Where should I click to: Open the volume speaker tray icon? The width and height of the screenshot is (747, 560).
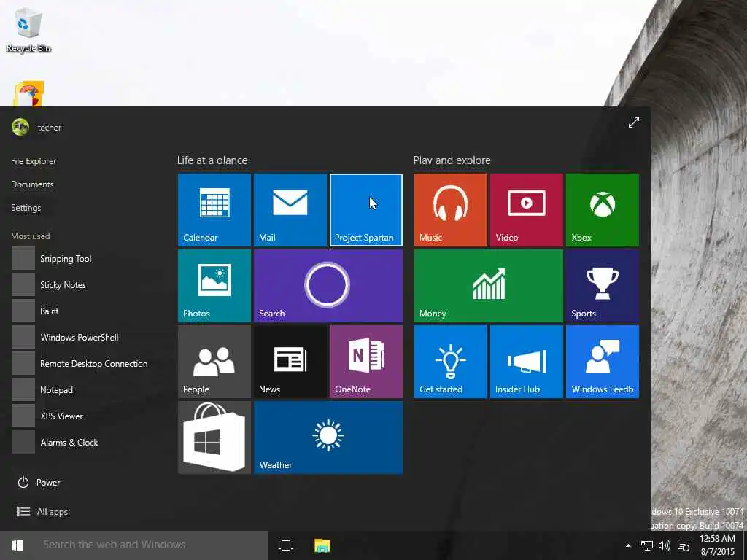(664, 545)
